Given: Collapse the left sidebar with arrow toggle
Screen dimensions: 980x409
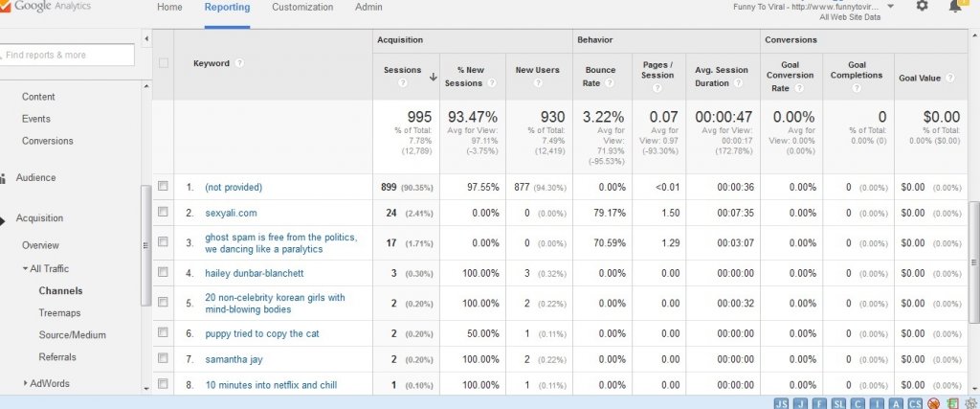Looking at the screenshot, I should click(x=146, y=38).
